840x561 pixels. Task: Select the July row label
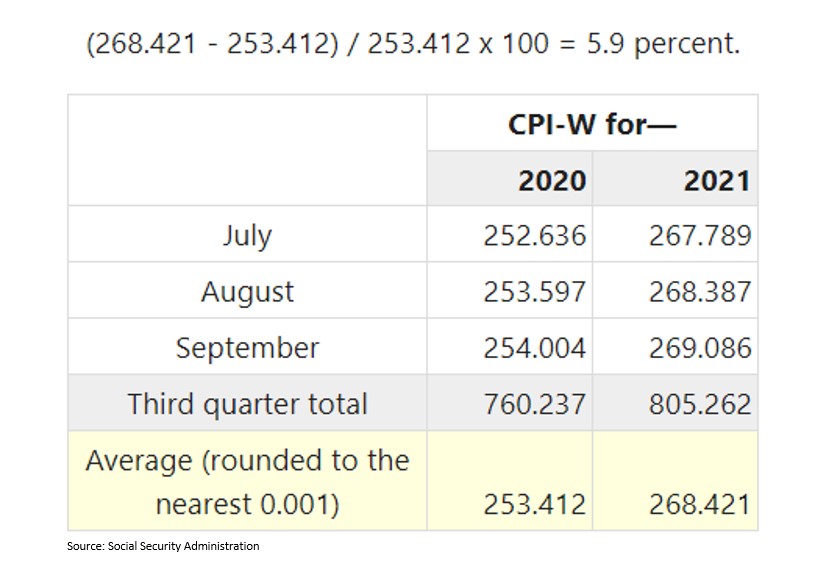pos(247,235)
